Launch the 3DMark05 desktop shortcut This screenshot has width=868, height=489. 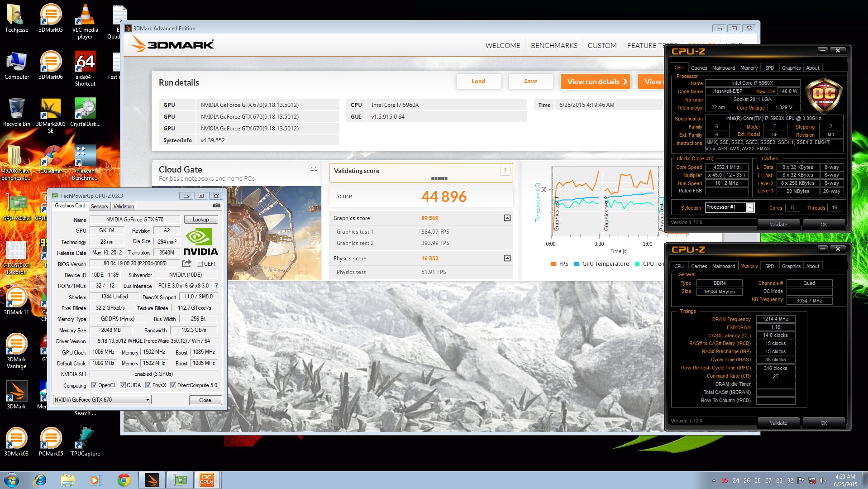click(x=51, y=18)
